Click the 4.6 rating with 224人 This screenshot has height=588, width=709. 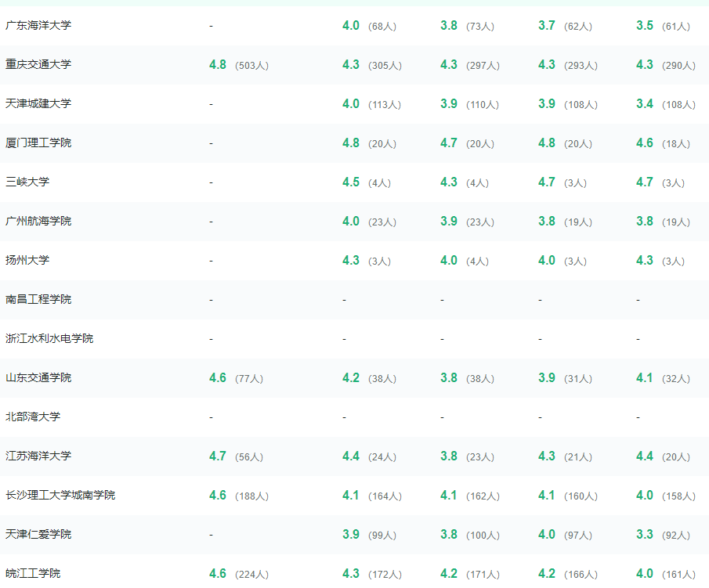pos(218,574)
